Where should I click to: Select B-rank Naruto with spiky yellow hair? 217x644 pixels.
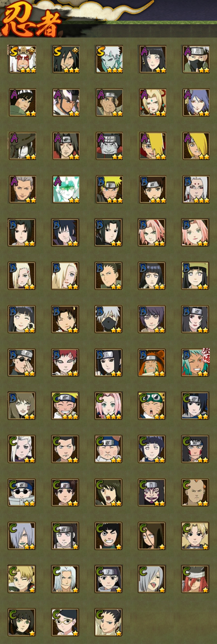(x=109, y=189)
